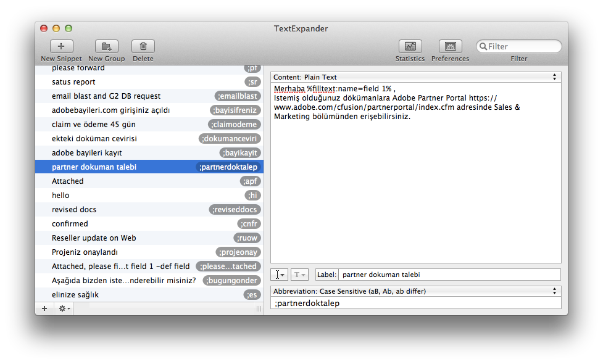Open the Statistics chart icon
603x364 pixels.
click(x=410, y=46)
